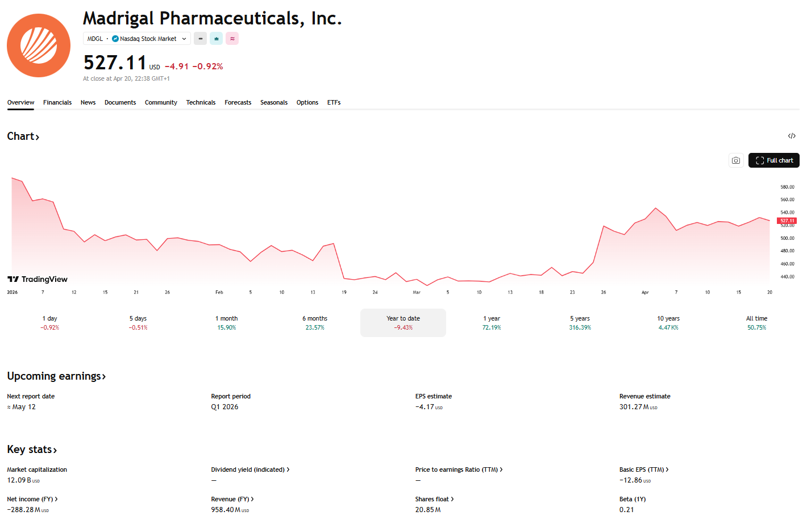This screenshot has width=807, height=532.
Task: Click the ≈ May 12 report date
Action: point(21,407)
